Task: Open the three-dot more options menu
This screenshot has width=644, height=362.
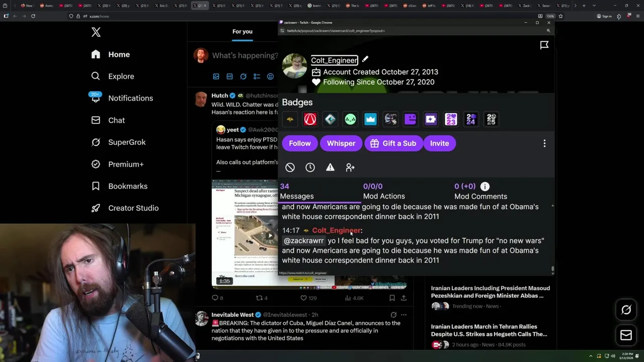Action: 544,143
